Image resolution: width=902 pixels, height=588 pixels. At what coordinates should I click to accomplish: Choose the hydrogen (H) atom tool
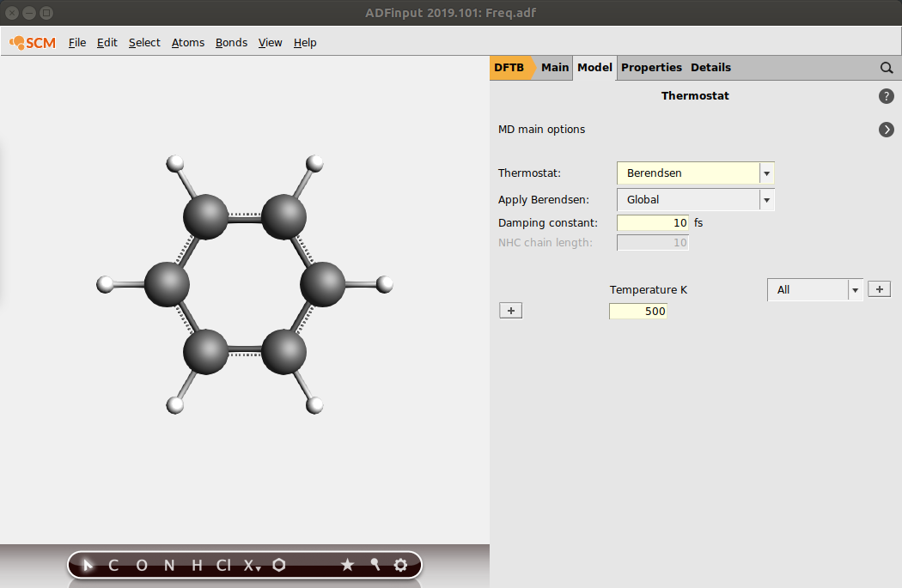click(x=197, y=566)
